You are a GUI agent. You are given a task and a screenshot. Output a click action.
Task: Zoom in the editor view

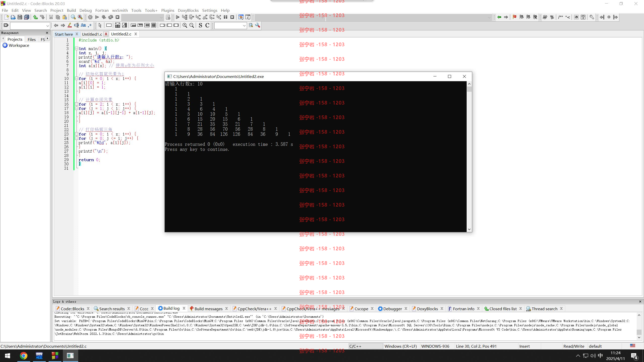[185, 25]
